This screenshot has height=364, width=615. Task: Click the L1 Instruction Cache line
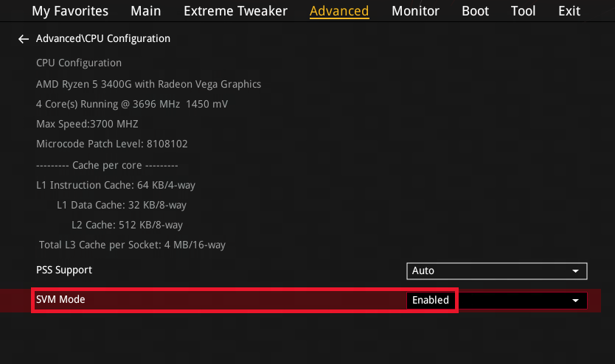click(x=116, y=185)
